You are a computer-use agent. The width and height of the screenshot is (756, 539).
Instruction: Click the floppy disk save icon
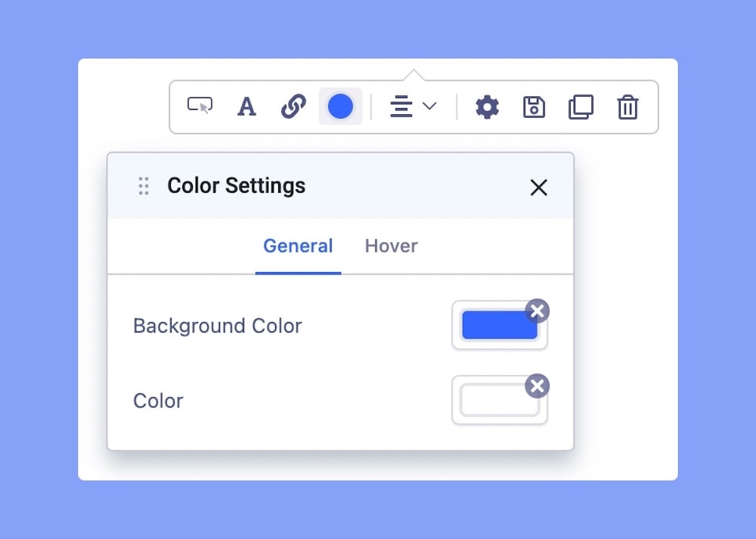pyautogui.click(x=534, y=107)
